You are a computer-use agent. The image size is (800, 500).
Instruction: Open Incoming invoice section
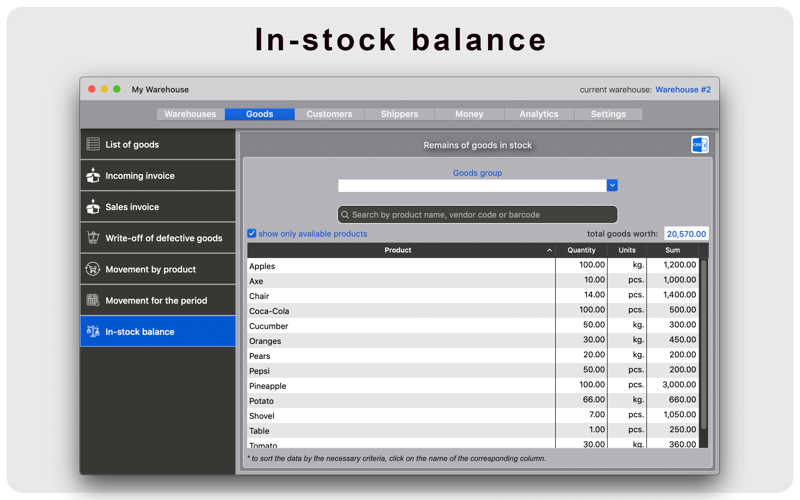pos(158,176)
